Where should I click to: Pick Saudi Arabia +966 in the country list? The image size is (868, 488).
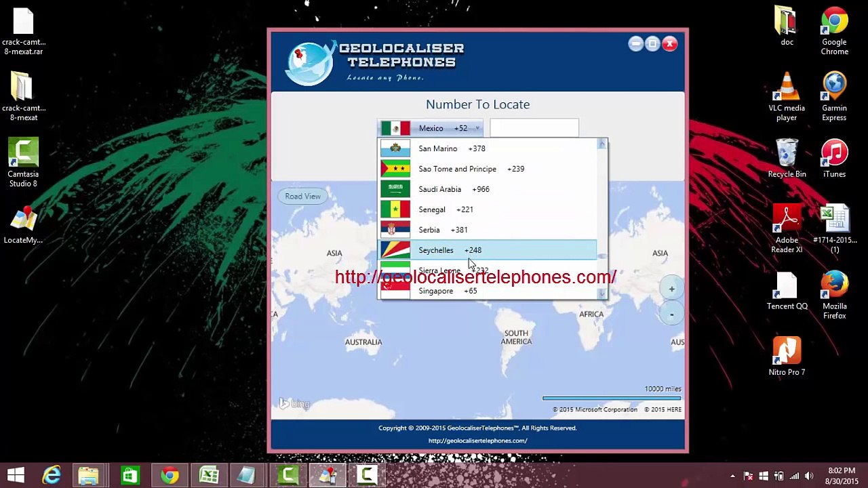(488, 189)
